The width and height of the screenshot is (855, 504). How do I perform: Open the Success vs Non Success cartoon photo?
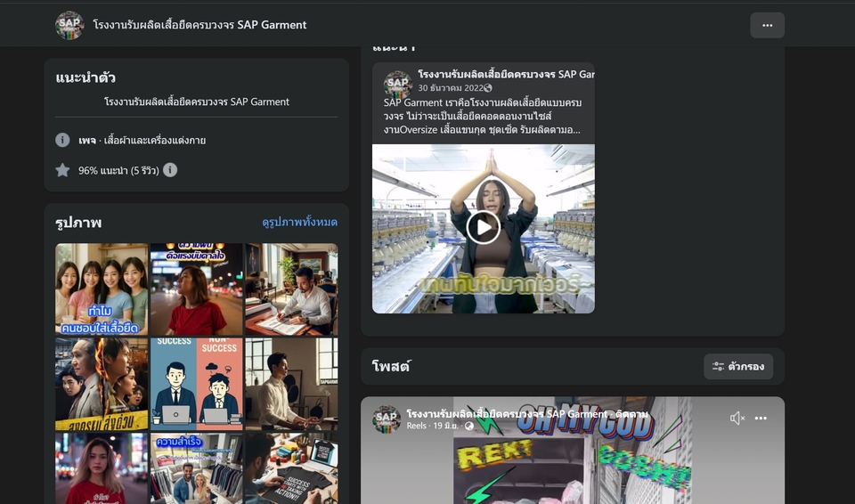(x=196, y=384)
